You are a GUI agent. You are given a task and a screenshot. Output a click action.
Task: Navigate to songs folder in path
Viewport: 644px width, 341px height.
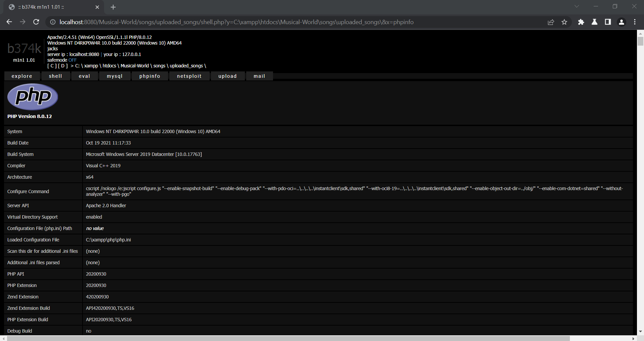tap(159, 66)
